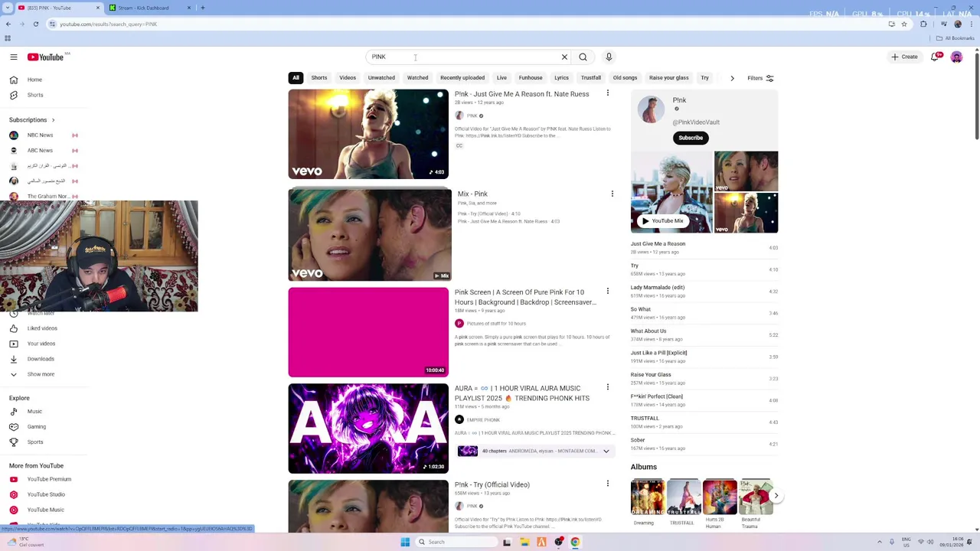
Task: Select the Old songs chip
Action: (625, 77)
